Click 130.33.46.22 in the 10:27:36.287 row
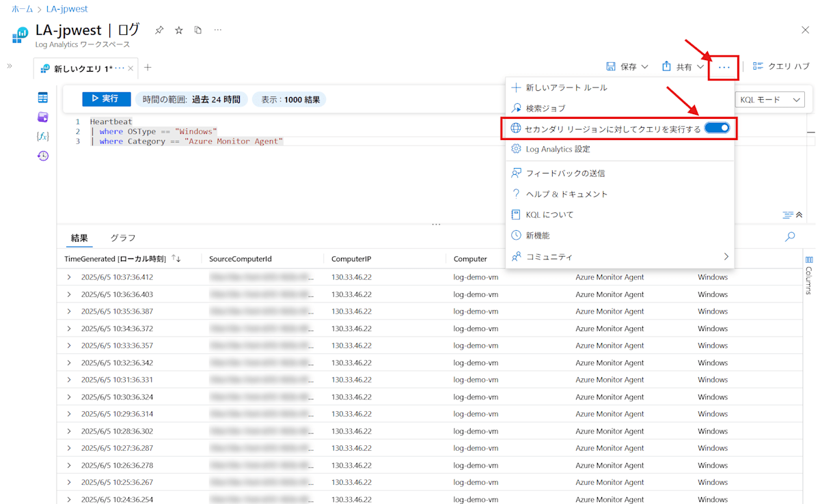 pyautogui.click(x=351, y=448)
